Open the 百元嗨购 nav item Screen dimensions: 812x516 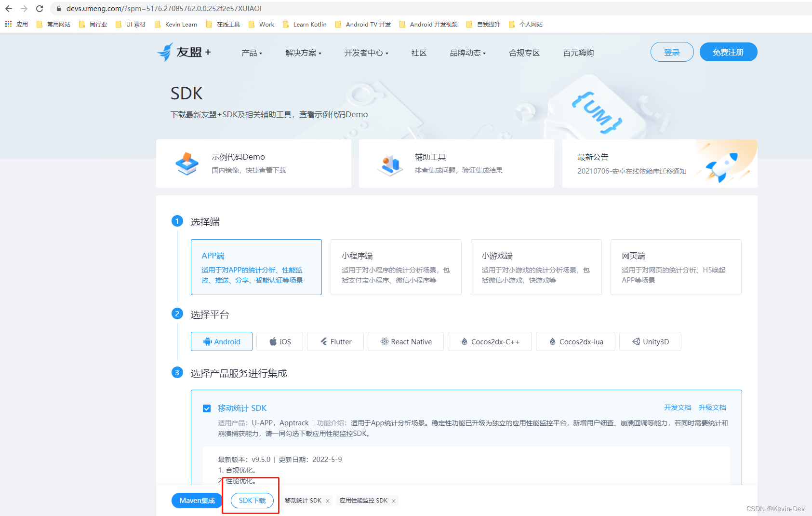point(578,53)
